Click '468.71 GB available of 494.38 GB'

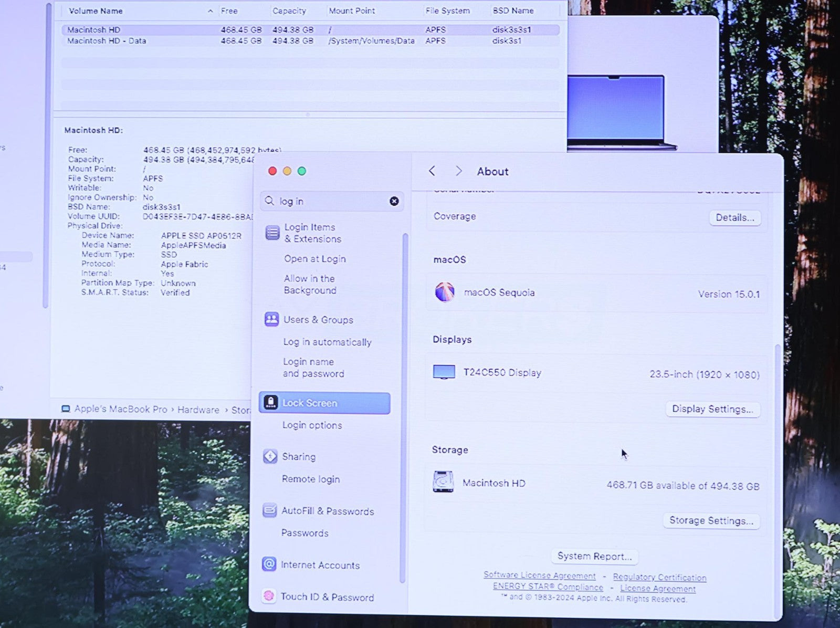point(682,486)
